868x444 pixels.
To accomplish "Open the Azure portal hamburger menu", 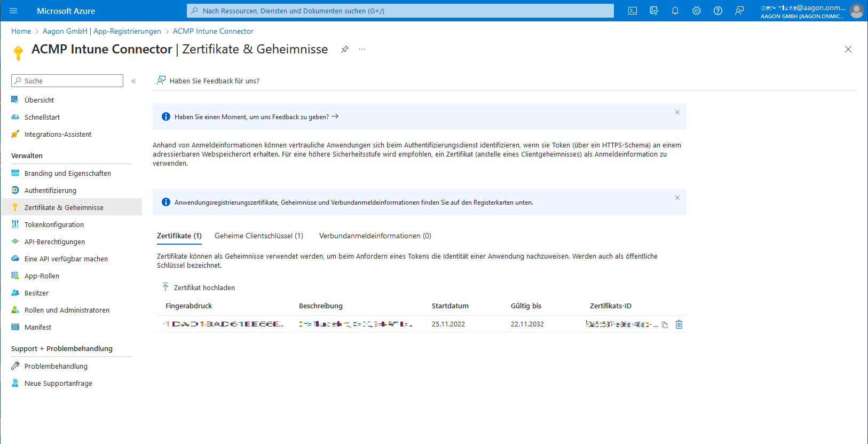I will click(x=13, y=11).
